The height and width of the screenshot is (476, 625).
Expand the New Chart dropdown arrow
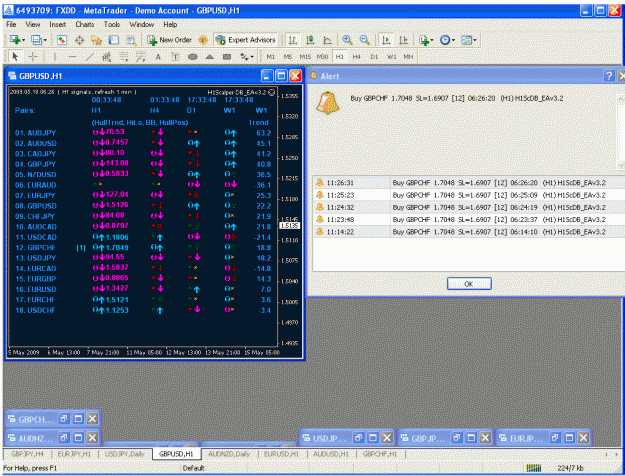coord(24,40)
